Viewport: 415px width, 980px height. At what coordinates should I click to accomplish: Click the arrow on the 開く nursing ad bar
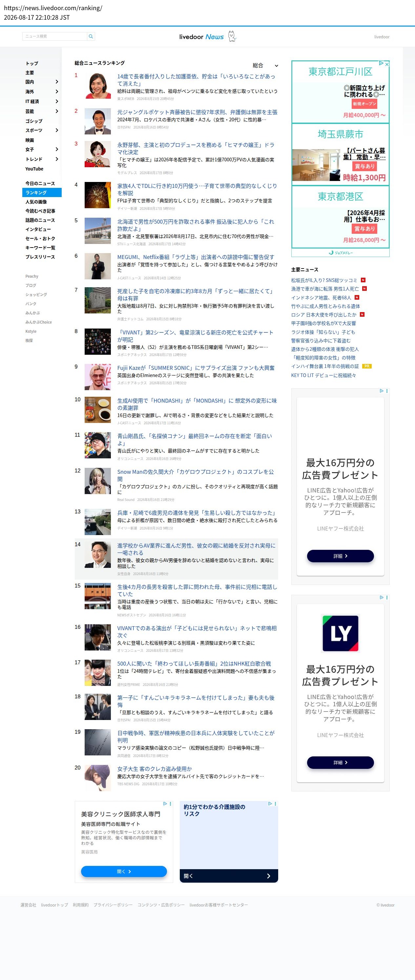(268, 876)
